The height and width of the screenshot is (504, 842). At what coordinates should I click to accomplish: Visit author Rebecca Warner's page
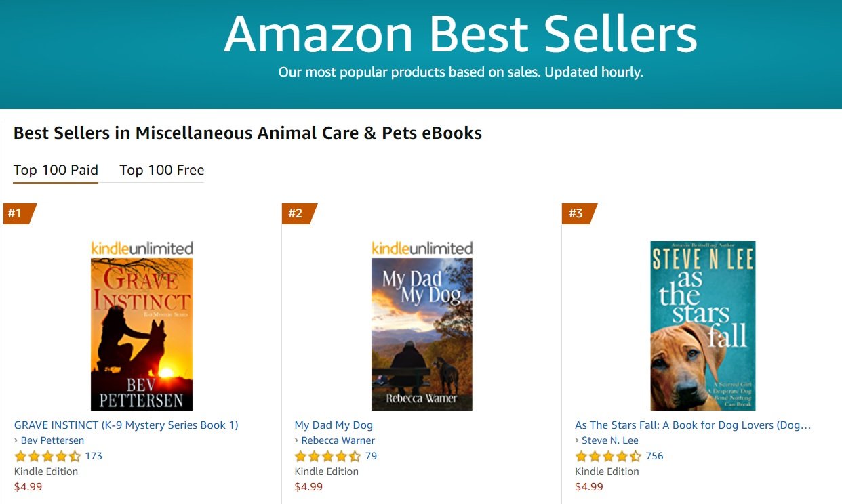[338, 440]
